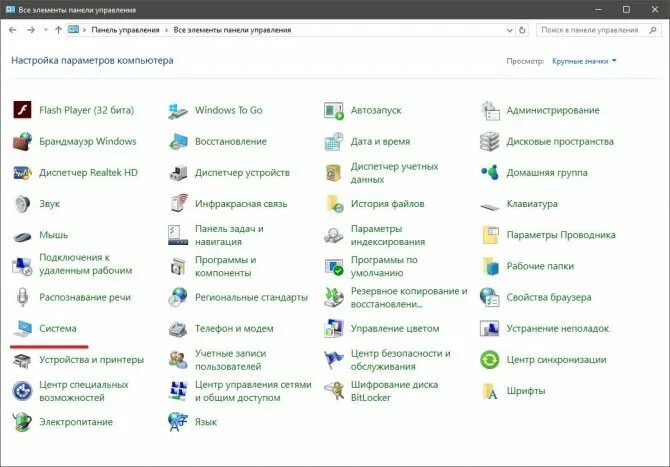
Task: Open the Восстановление icon
Action: coord(178,141)
